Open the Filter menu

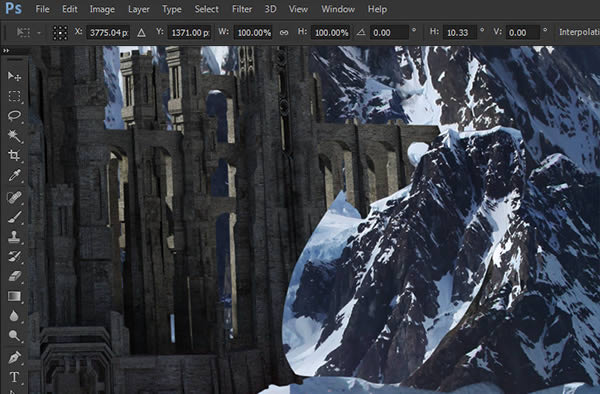pos(242,9)
